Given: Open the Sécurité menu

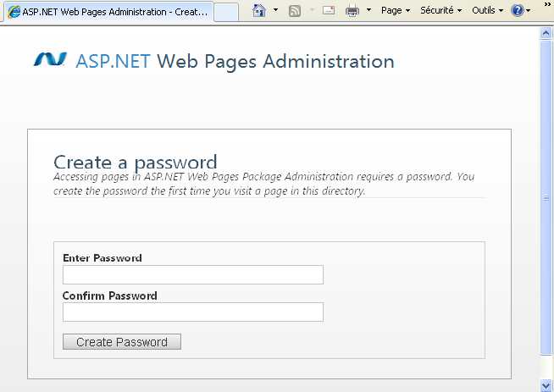Looking at the screenshot, I should pyautogui.click(x=441, y=11).
